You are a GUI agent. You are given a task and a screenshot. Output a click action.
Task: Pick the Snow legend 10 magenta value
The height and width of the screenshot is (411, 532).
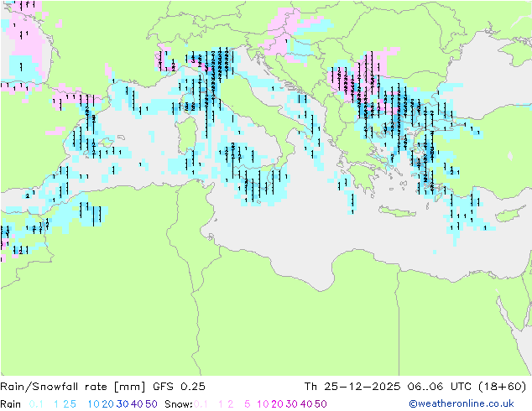(263, 404)
